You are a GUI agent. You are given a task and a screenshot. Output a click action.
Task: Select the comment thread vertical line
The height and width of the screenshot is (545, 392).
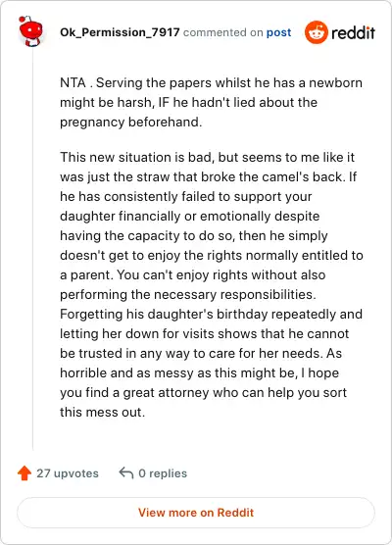33,249
